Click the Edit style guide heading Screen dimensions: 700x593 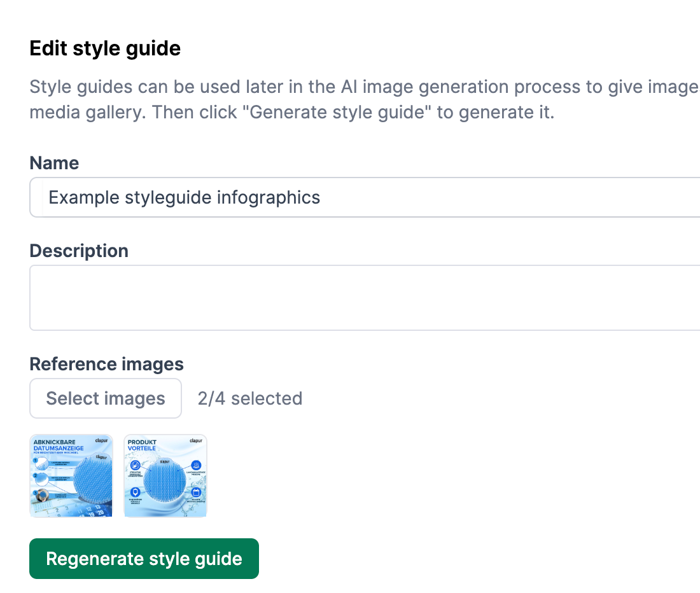tap(104, 48)
